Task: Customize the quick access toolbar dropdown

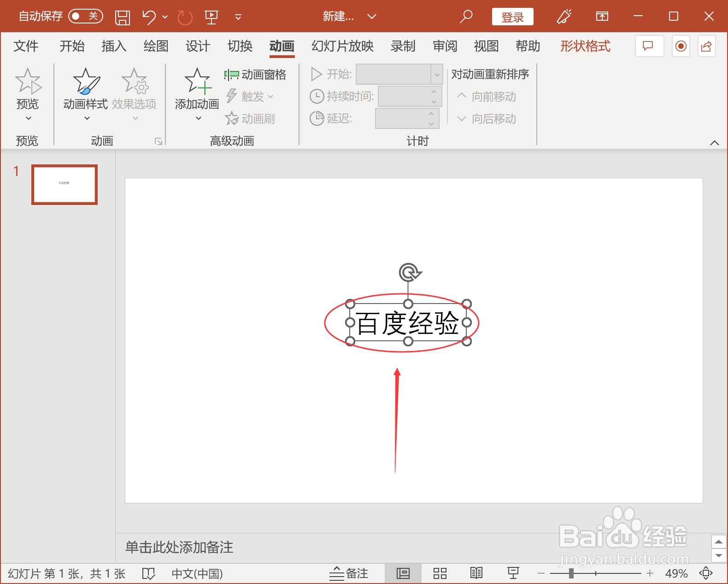Action: (238, 18)
